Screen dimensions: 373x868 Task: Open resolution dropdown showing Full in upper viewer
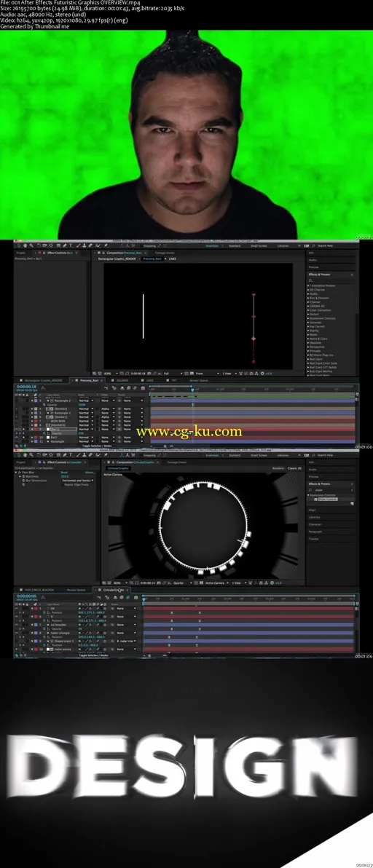173,373
